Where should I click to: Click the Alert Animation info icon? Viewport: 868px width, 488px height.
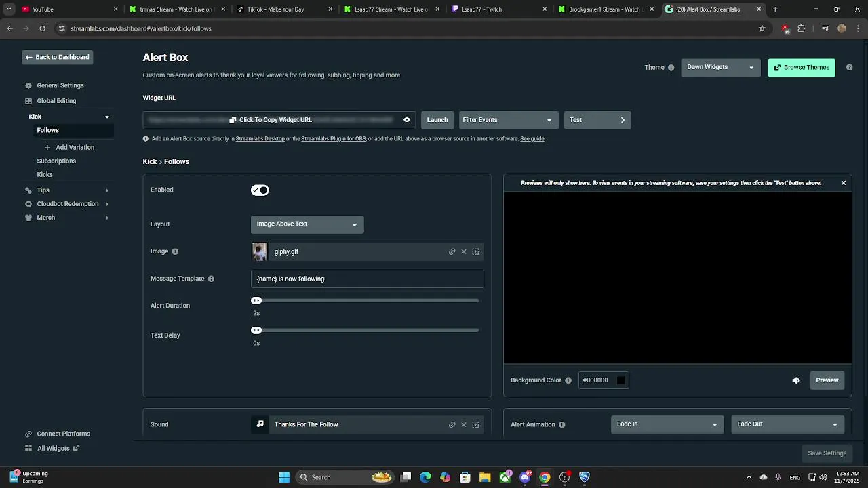pyautogui.click(x=562, y=425)
